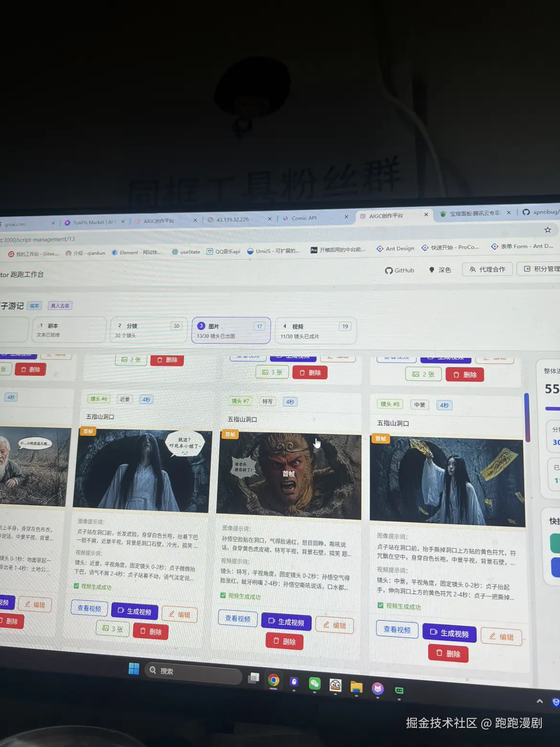This screenshot has height=747, width=560.
Task: Click the vertical scrollbar of shot list
Action: pyautogui.click(x=527, y=418)
